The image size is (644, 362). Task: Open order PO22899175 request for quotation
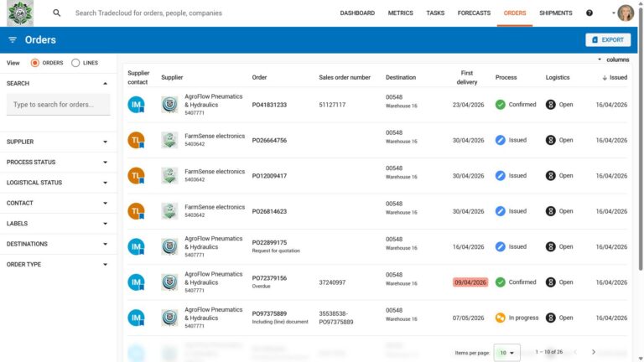269,242
